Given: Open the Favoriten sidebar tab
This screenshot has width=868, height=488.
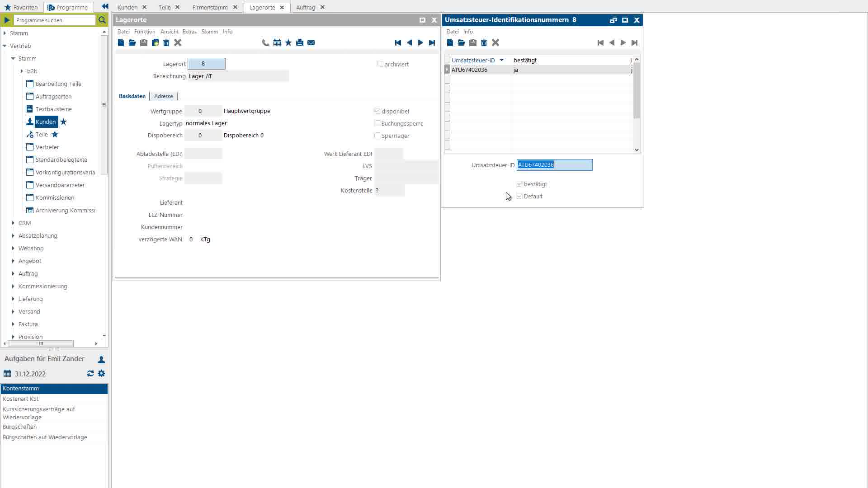Looking at the screenshot, I should pyautogui.click(x=21, y=7).
